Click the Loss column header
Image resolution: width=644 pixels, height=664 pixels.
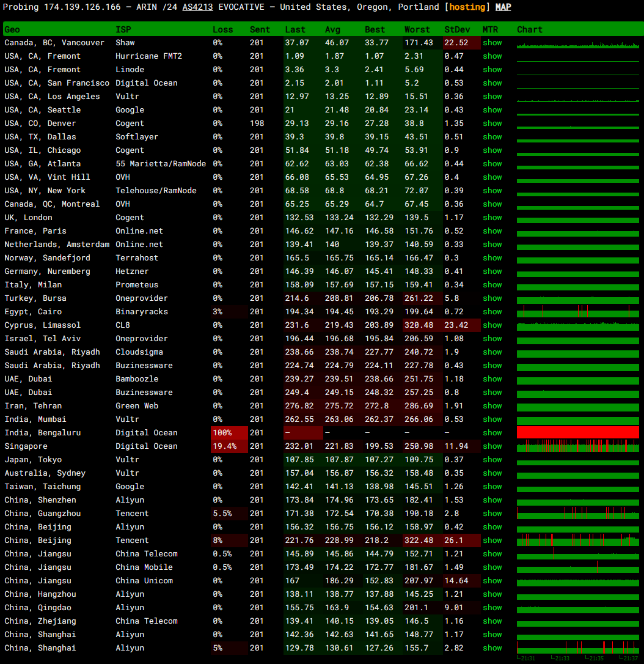[223, 29]
